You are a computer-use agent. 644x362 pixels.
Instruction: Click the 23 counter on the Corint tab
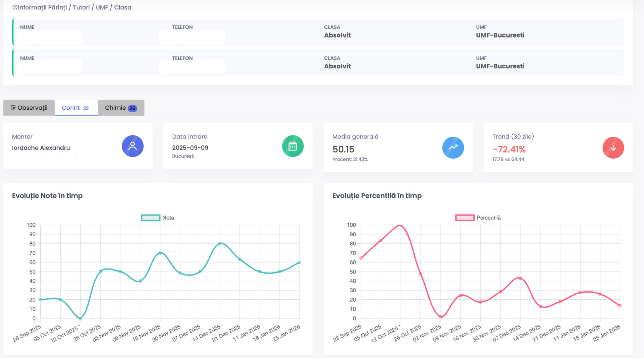pos(85,108)
